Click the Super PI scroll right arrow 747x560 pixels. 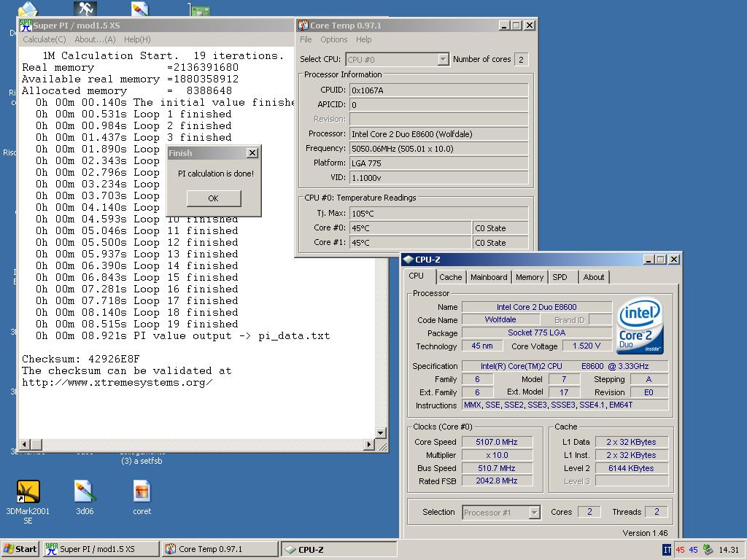(x=368, y=444)
